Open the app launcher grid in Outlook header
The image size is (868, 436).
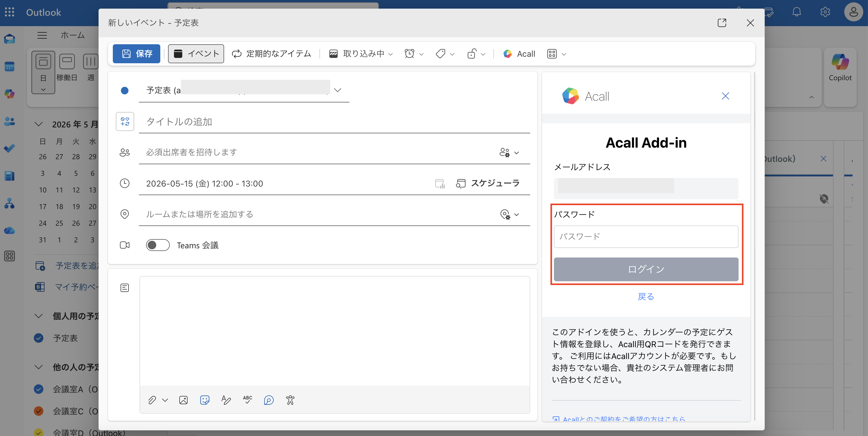pos(9,12)
